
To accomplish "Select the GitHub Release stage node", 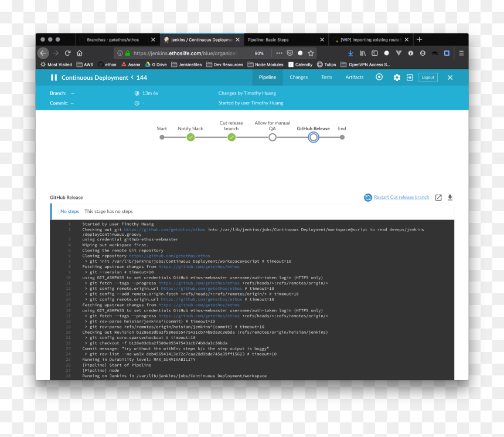I will 314,137.
